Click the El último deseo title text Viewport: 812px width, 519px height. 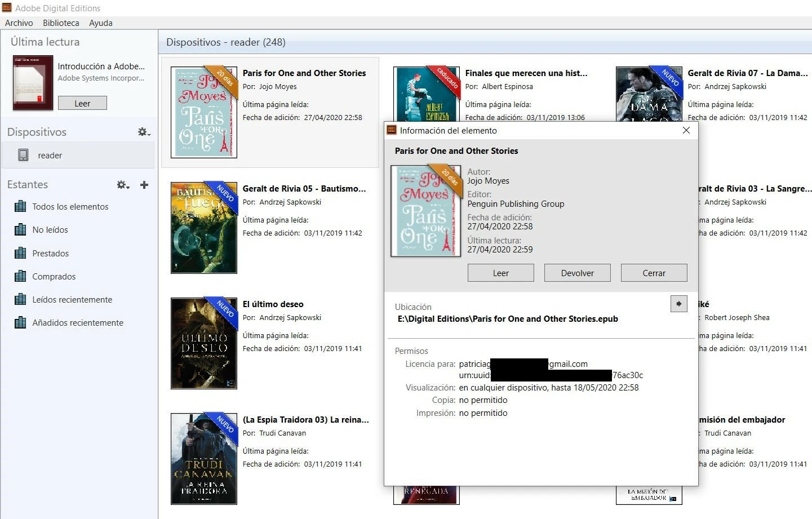(x=273, y=304)
